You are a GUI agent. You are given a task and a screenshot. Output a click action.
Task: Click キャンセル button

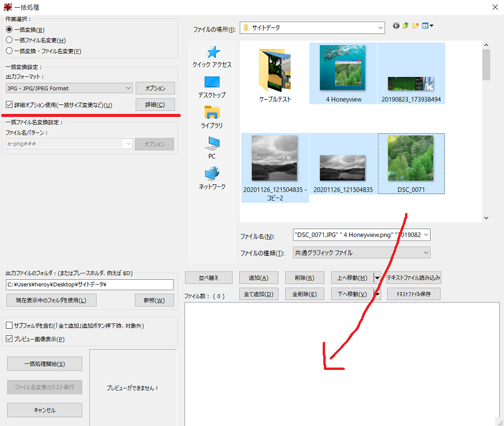pos(45,410)
